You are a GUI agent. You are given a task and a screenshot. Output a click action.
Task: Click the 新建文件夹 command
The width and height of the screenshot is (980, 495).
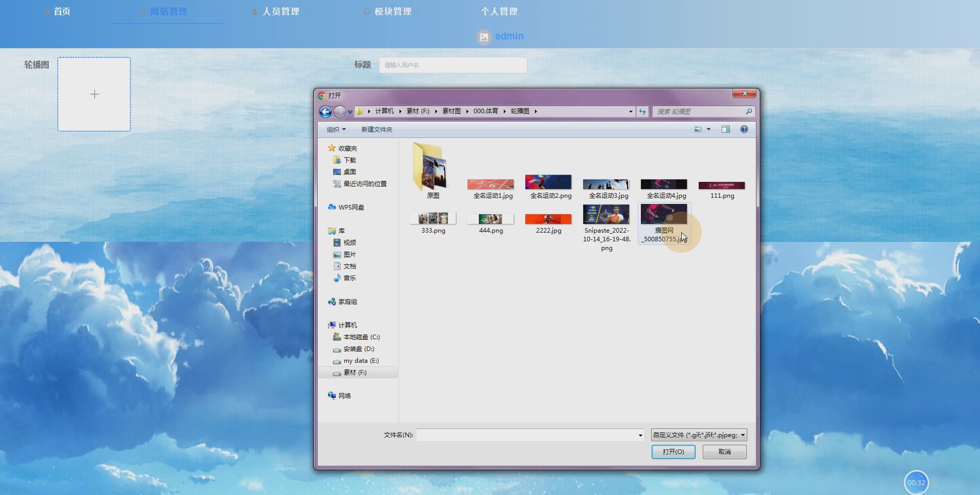point(376,129)
